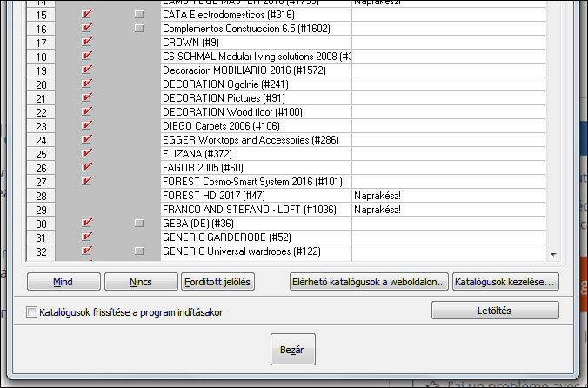
Task: Click the scrollbar down arrow of catalog list
Action: click(553, 255)
